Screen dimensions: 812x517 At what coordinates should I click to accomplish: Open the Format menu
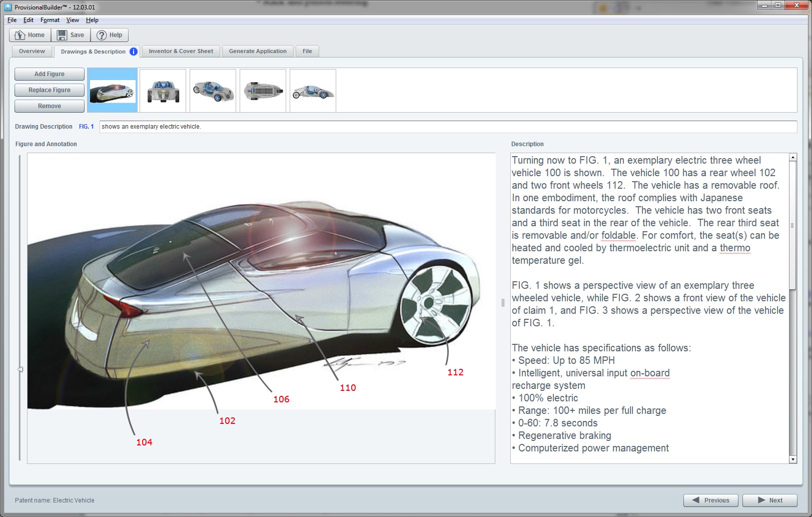click(50, 20)
